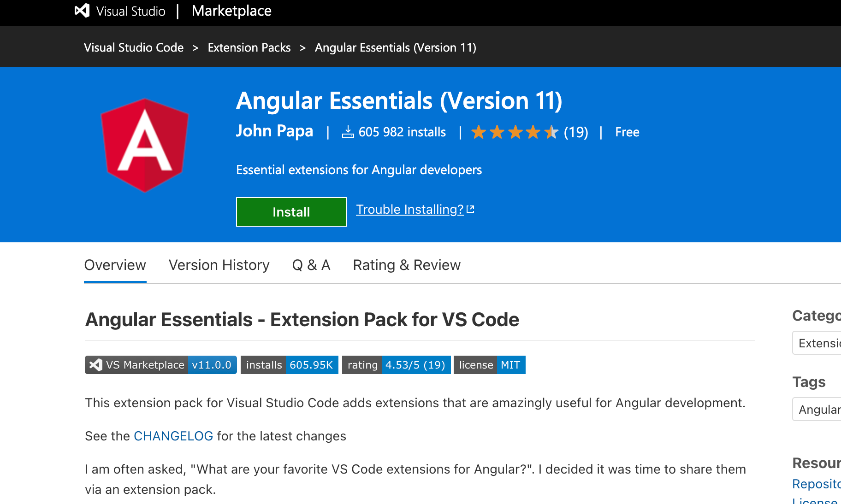Install the Angular Essentials extension
This screenshot has width=841, height=504.
[x=291, y=212]
